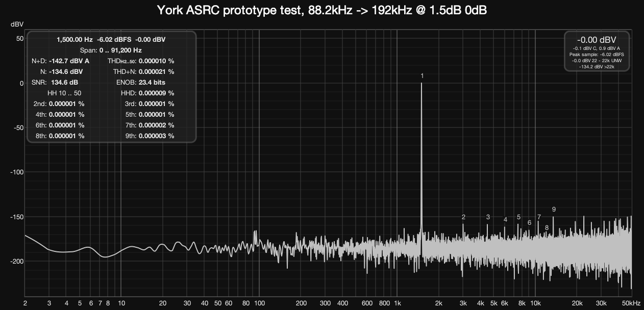644x310 pixels.
Task: Click the 10k frequency axis label
Action: click(x=535, y=303)
